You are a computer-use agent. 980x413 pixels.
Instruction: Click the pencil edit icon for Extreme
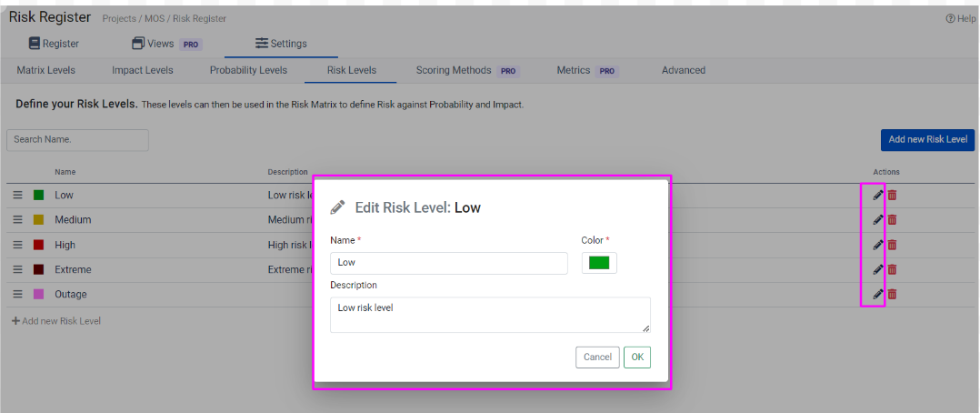(877, 269)
